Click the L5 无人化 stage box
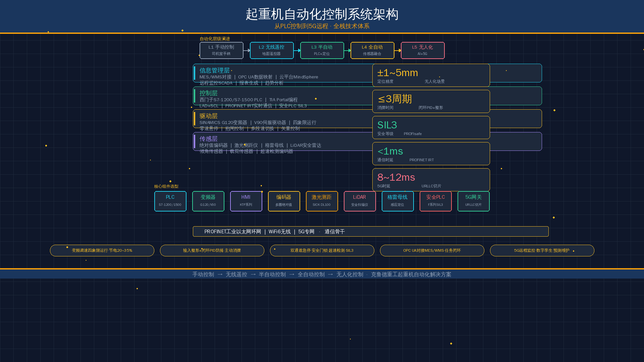This screenshot has width=644, height=362. 423,50
